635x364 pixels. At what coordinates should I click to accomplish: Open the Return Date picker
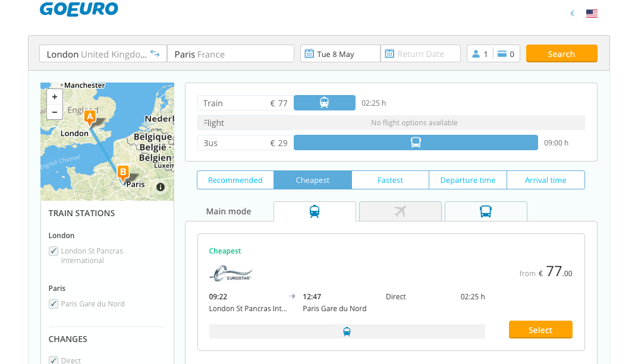click(420, 54)
